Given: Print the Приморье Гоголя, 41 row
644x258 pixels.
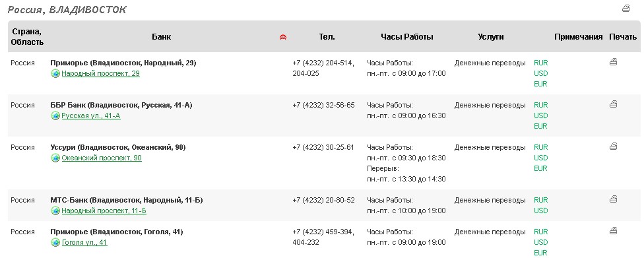Looking at the screenshot, I should click(613, 231).
